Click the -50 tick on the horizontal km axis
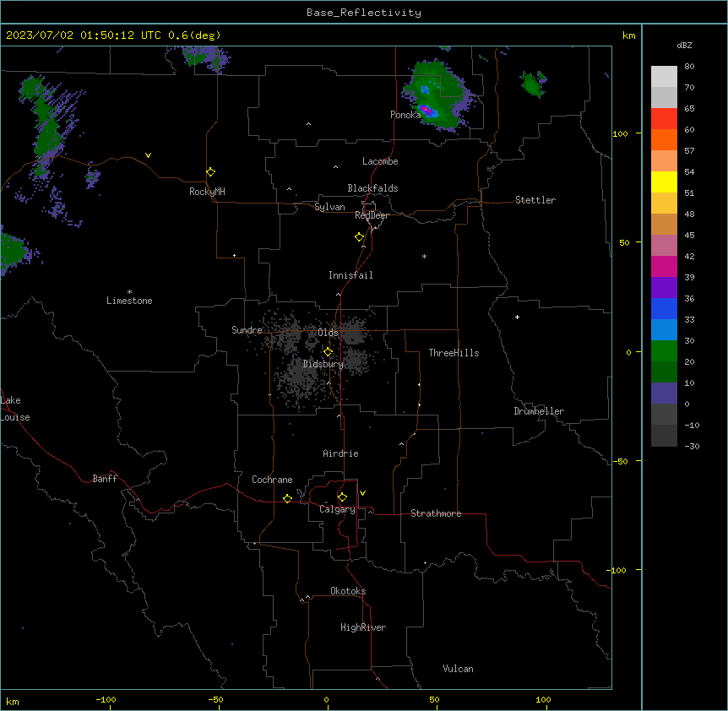This screenshot has width=728, height=711. tap(215, 699)
